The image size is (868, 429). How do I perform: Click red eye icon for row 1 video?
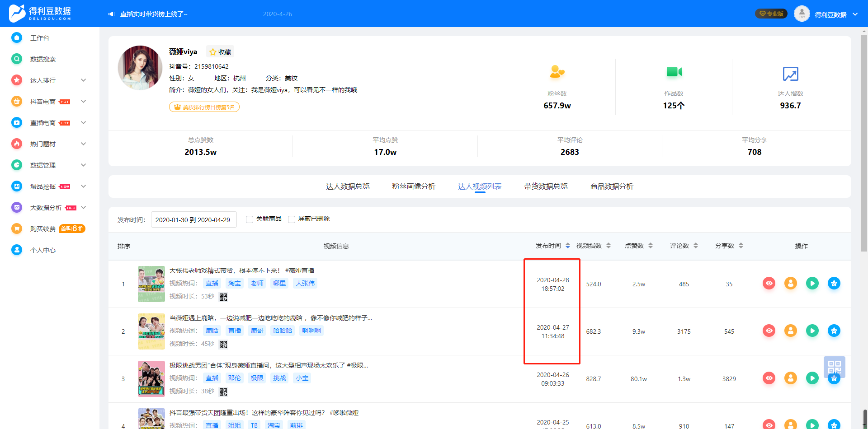[769, 283]
